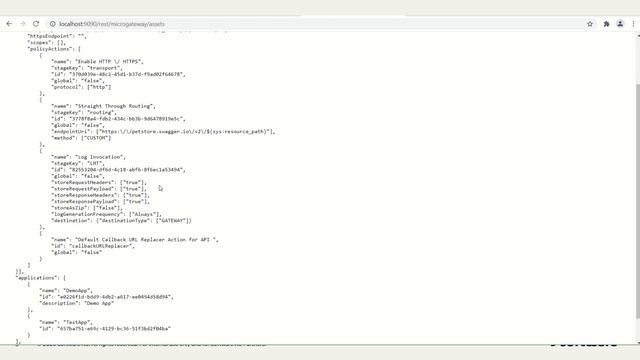The height and width of the screenshot is (360, 640).
Task: Click the "storeAsZip" false line
Action: coord(87,208)
